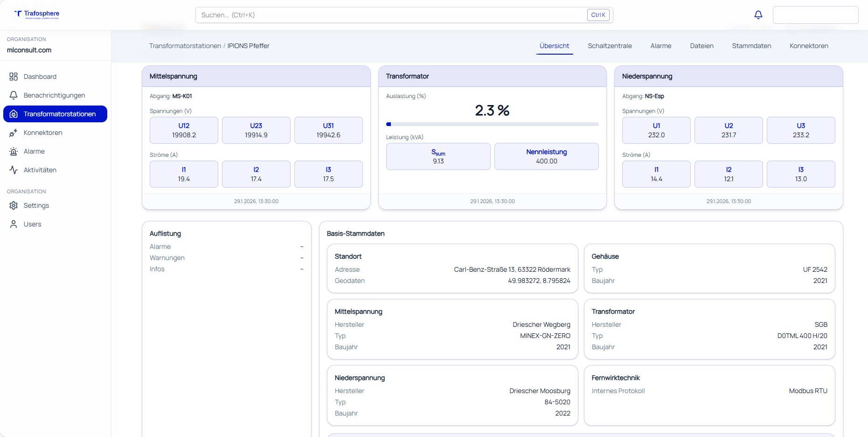Image resolution: width=868 pixels, height=437 pixels.
Task: Click the U12 voltage tile
Action: click(184, 130)
